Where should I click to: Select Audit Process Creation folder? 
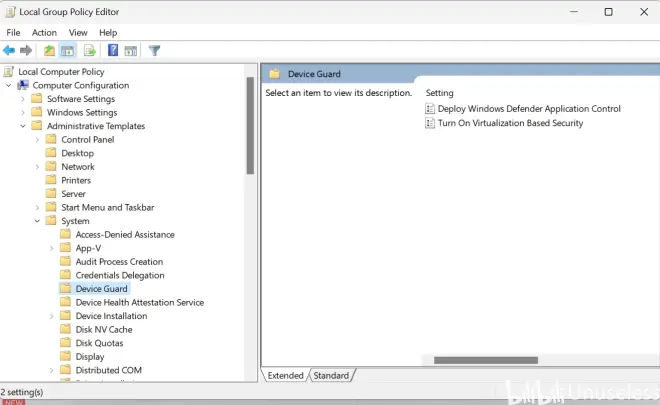119,261
